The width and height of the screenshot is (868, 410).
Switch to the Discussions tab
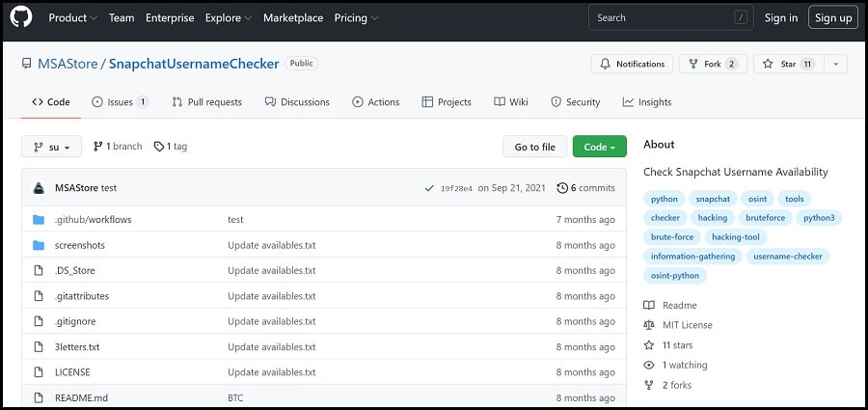click(297, 102)
